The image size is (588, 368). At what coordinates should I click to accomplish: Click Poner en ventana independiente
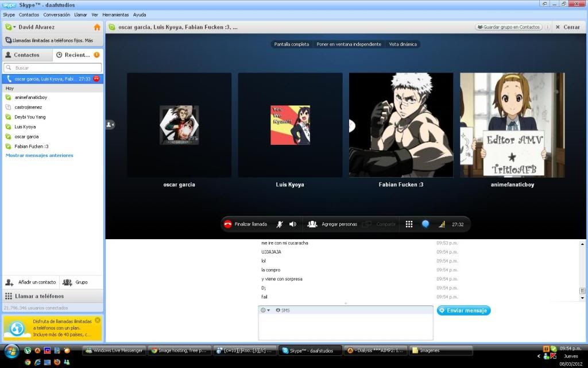[349, 44]
